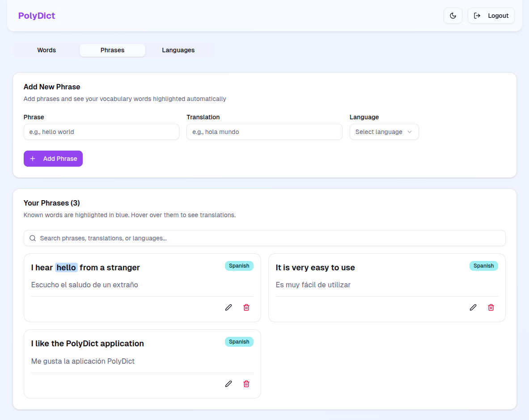Focus the Phrase input field
This screenshot has height=420, width=529.
(101, 132)
